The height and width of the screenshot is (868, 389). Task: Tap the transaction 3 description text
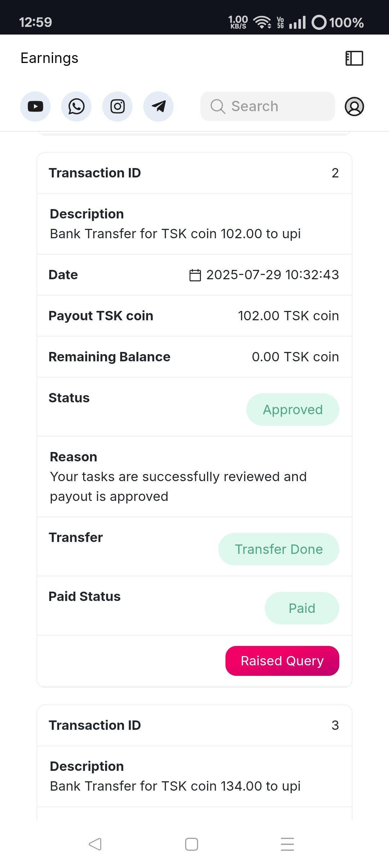(175, 786)
